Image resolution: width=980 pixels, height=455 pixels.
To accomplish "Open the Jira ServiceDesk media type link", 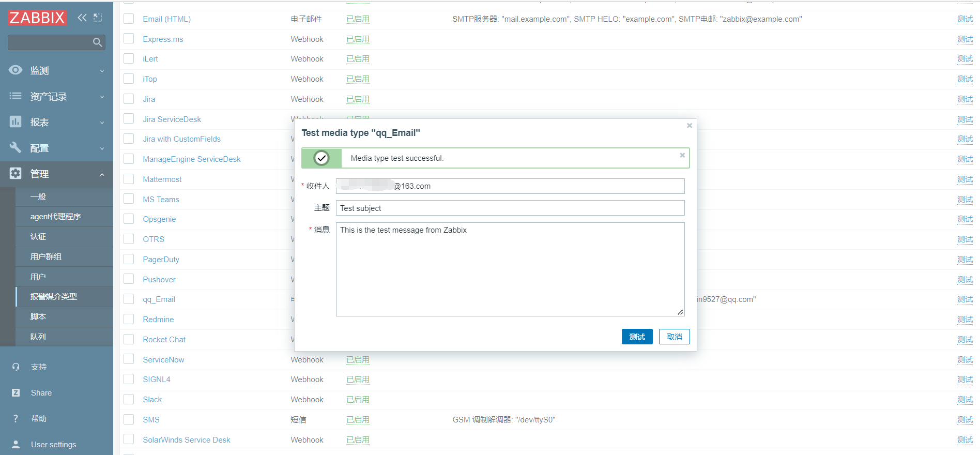I will click(x=172, y=119).
